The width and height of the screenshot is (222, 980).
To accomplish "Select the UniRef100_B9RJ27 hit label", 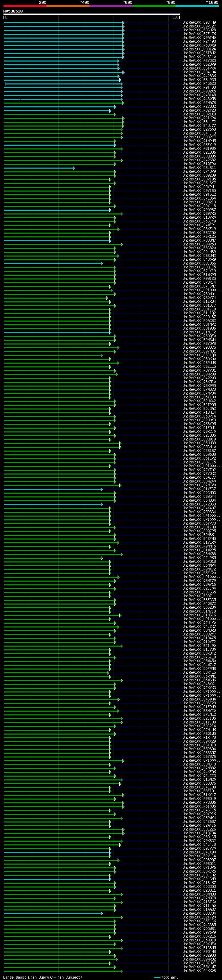I will pos(199,26).
